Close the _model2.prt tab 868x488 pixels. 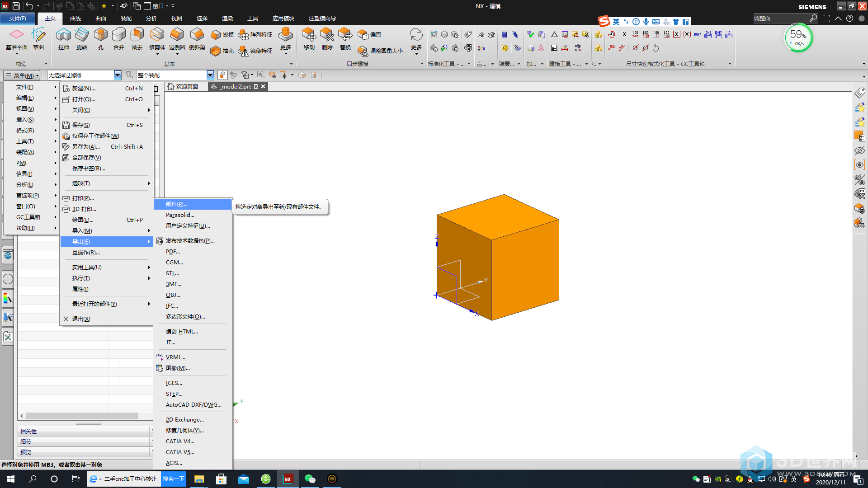263,86
